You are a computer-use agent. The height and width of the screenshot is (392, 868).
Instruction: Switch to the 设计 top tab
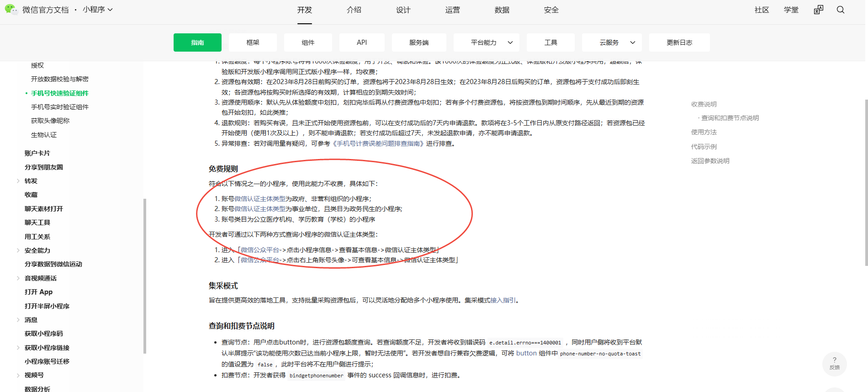(x=403, y=10)
